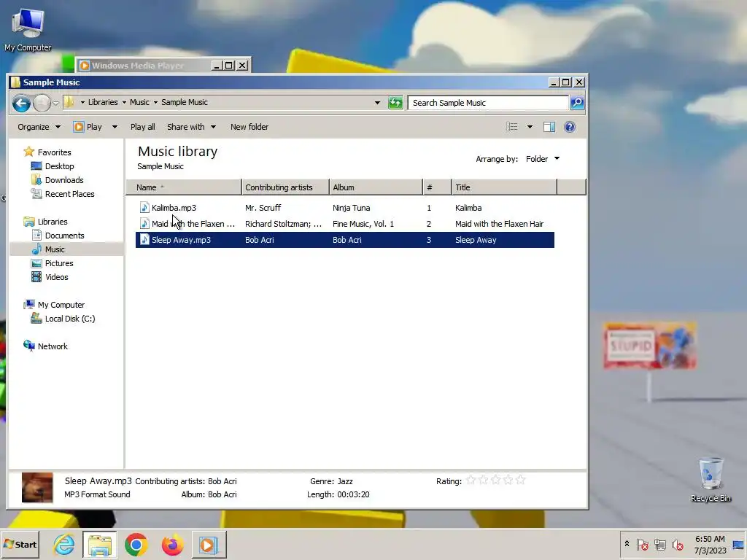747x560 pixels.
Task: Open the Documents library
Action: [64, 236]
